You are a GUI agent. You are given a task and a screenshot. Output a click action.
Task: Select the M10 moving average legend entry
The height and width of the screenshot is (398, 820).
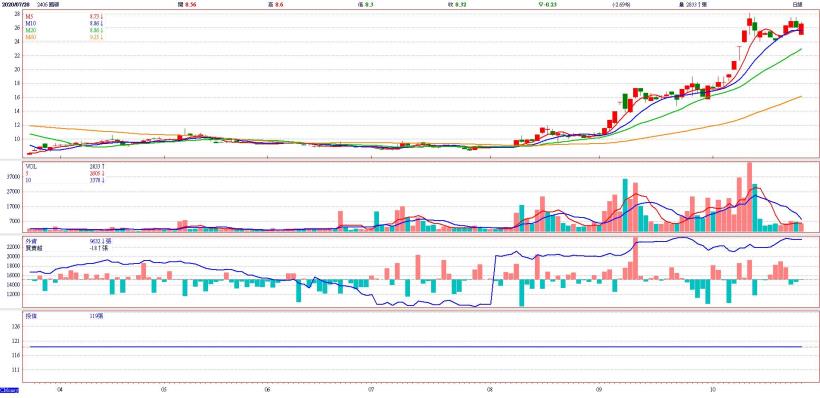pos(29,24)
